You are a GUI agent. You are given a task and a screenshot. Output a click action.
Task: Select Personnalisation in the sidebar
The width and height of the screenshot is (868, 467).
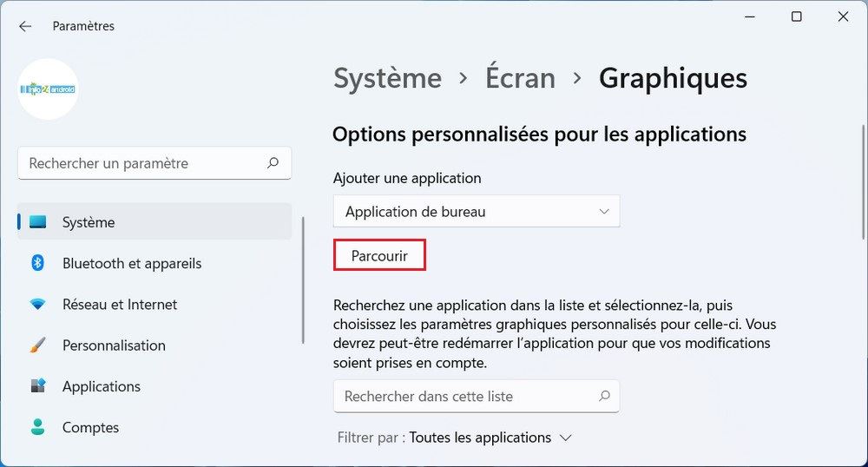[x=114, y=345]
